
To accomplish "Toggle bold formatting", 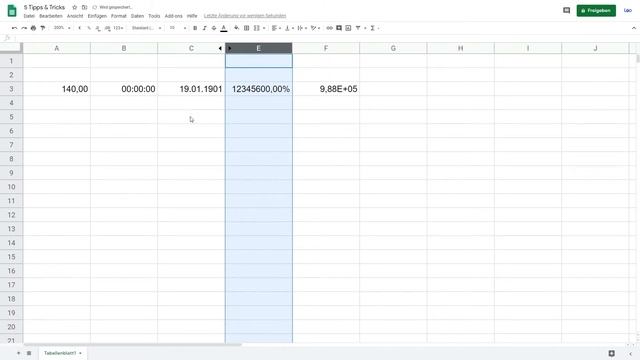I will 195,28.
